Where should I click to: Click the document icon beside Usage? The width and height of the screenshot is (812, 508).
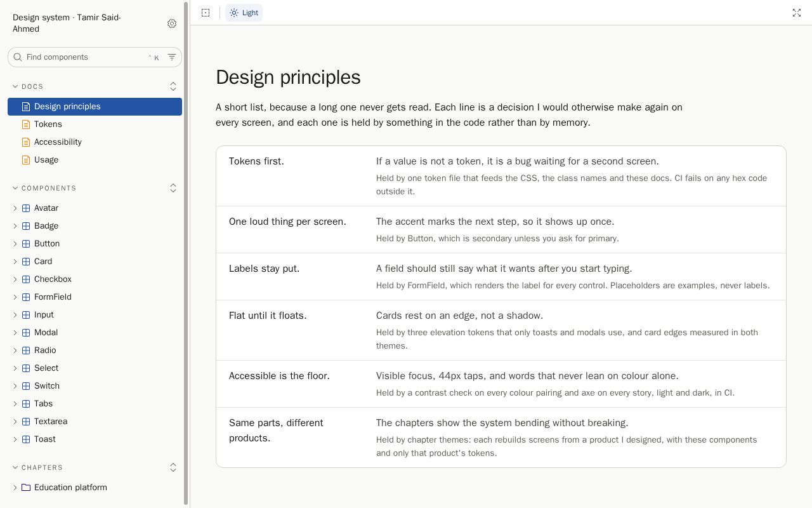26,160
